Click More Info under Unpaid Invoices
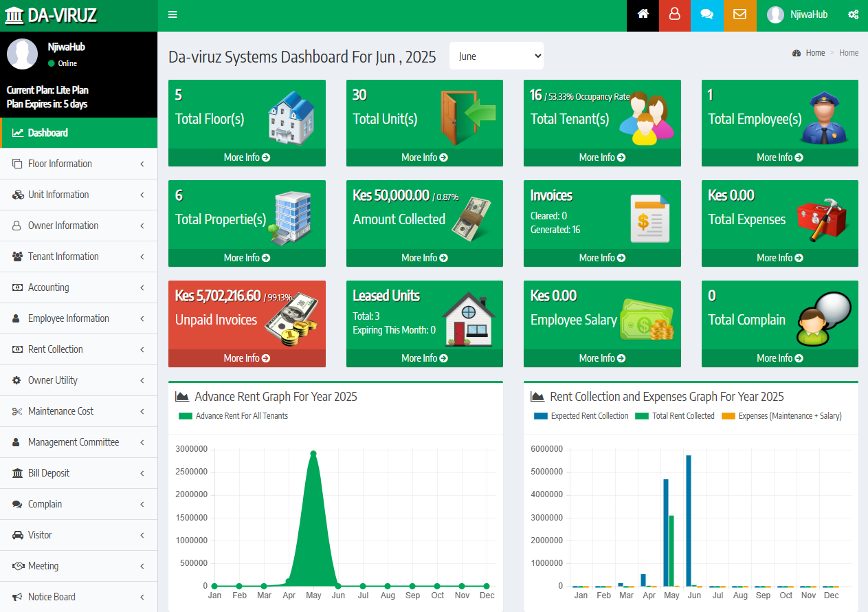The image size is (868, 612). (x=246, y=358)
